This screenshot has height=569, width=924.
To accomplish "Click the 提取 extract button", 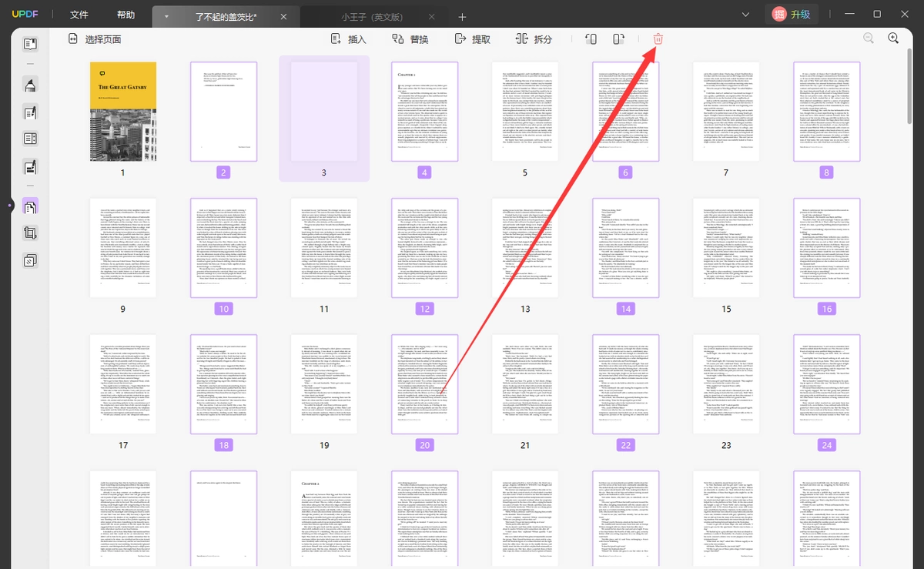I will 473,39.
